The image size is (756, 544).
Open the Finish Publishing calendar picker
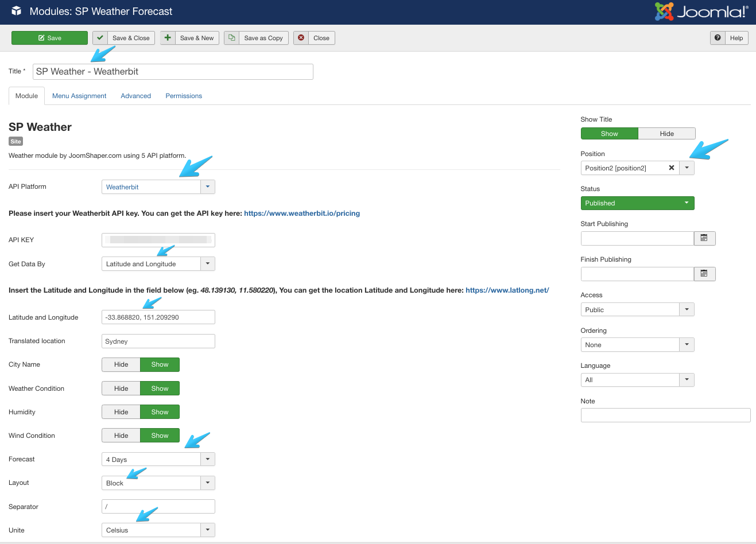click(x=704, y=274)
